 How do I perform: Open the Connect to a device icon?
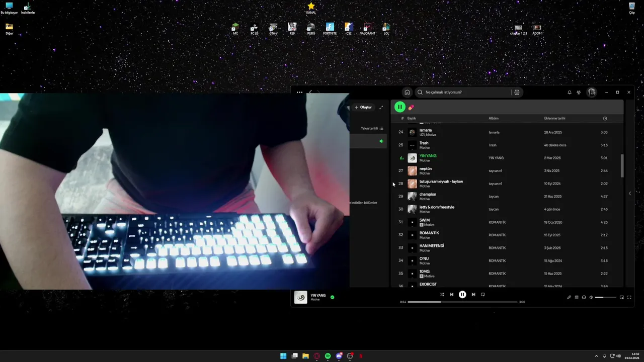(x=584, y=297)
